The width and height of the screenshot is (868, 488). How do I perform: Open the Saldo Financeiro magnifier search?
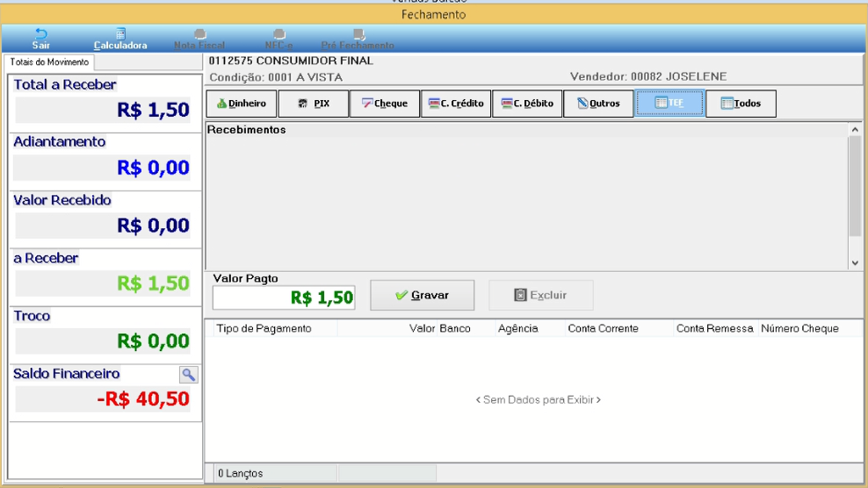189,375
